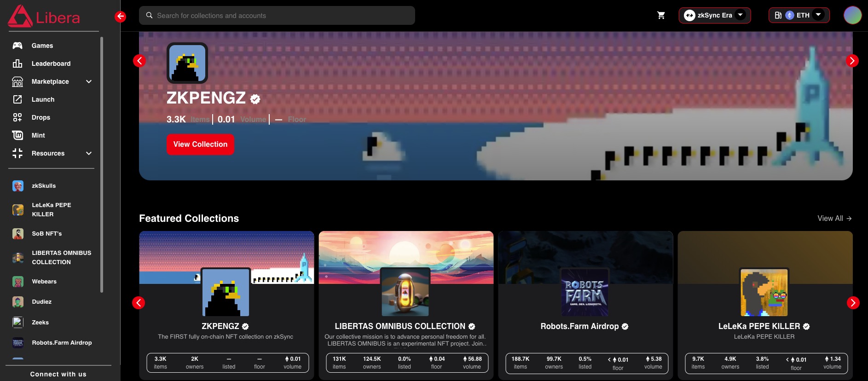Open the Drops menu item
This screenshot has width=868, height=381.
pyautogui.click(x=41, y=117)
